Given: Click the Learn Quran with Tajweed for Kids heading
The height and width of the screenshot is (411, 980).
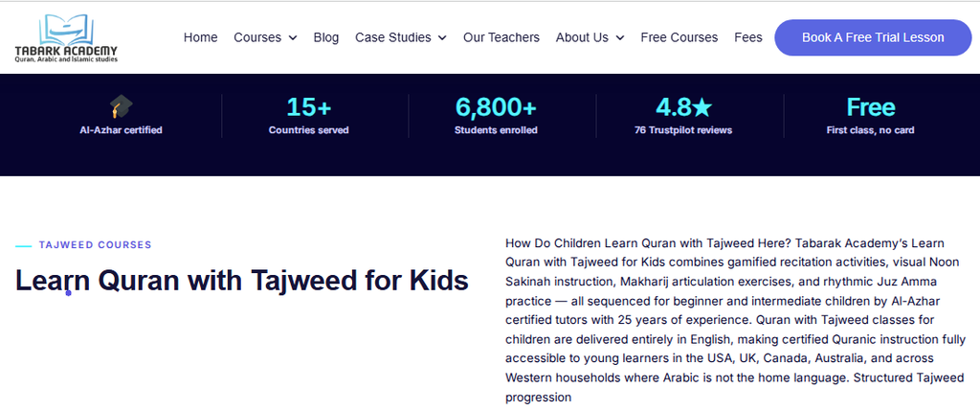Looking at the screenshot, I should tap(242, 281).
